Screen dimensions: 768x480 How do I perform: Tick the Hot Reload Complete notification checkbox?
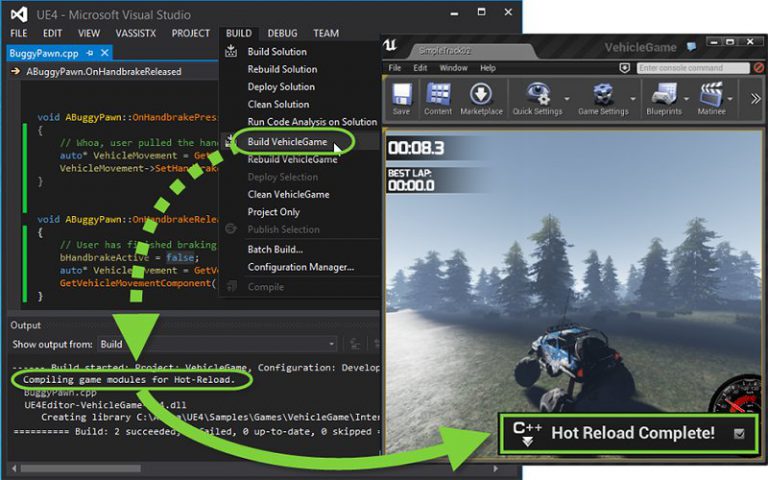pyautogui.click(x=739, y=433)
